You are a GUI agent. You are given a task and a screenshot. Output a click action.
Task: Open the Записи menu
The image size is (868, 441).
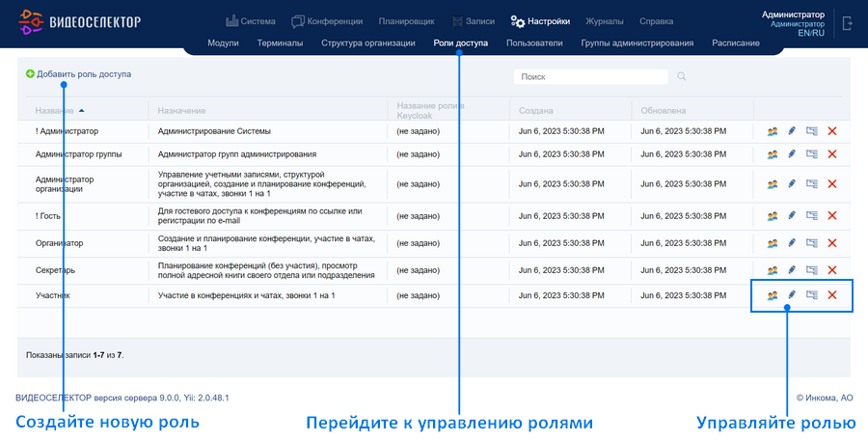(x=474, y=21)
